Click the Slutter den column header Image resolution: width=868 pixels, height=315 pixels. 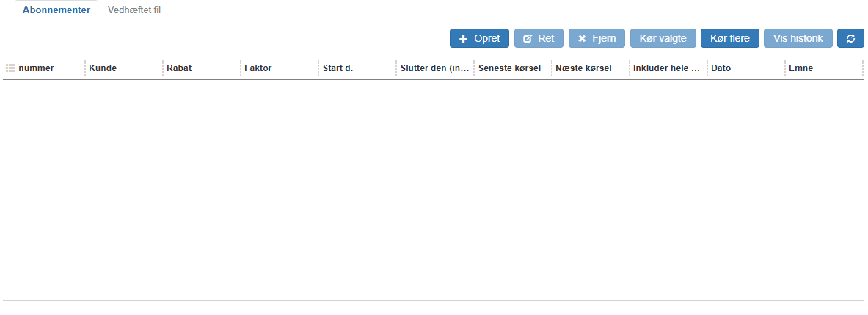pyautogui.click(x=435, y=68)
